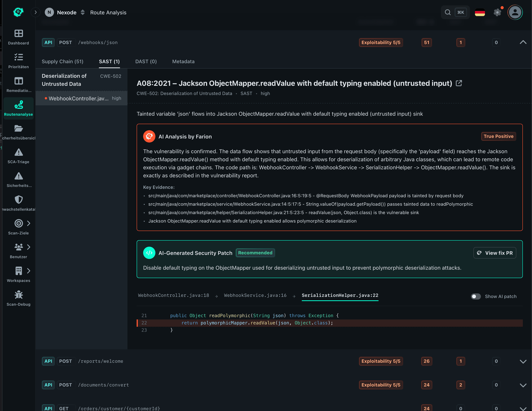Open vulnerability catalog shield icon
532x411 pixels.
(19, 200)
